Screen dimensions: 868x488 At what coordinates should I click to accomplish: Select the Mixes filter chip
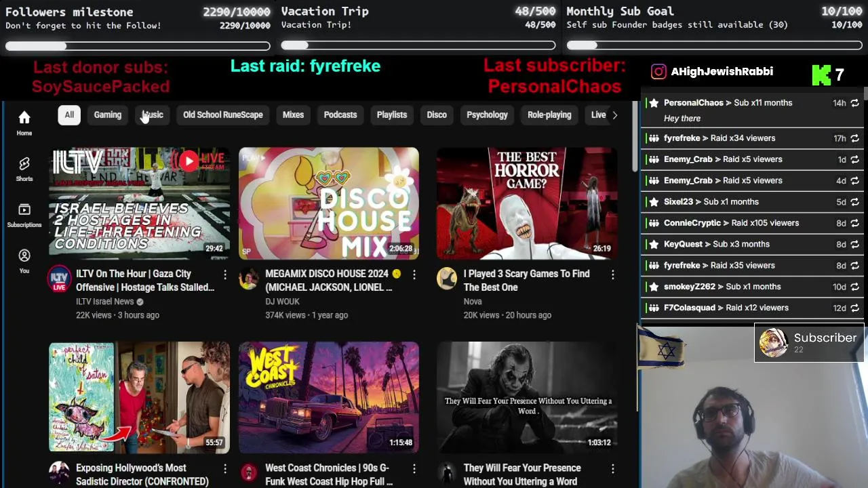coord(293,115)
